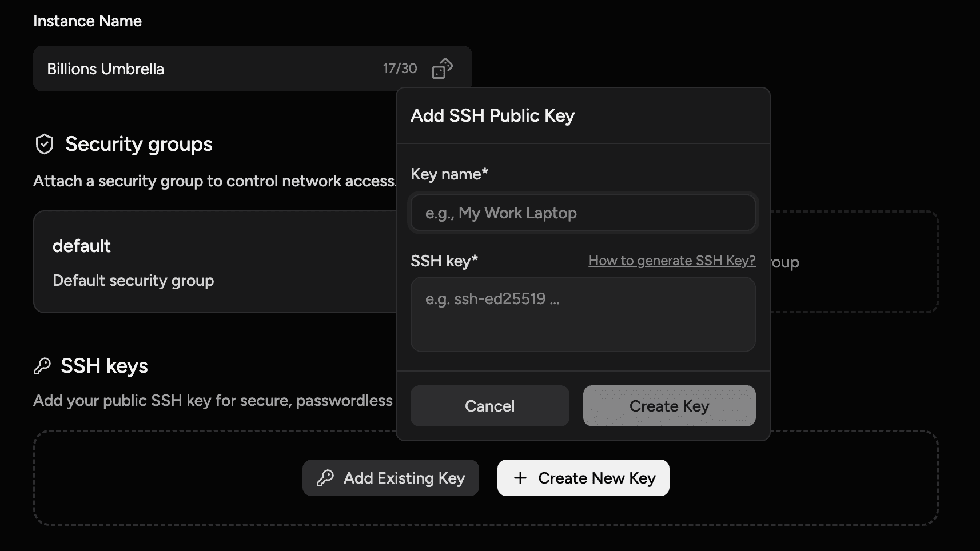Viewport: 980px width, 551px height.
Task: Click Cancel in the Add SSH Public Key dialog
Action: pyautogui.click(x=489, y=406)
